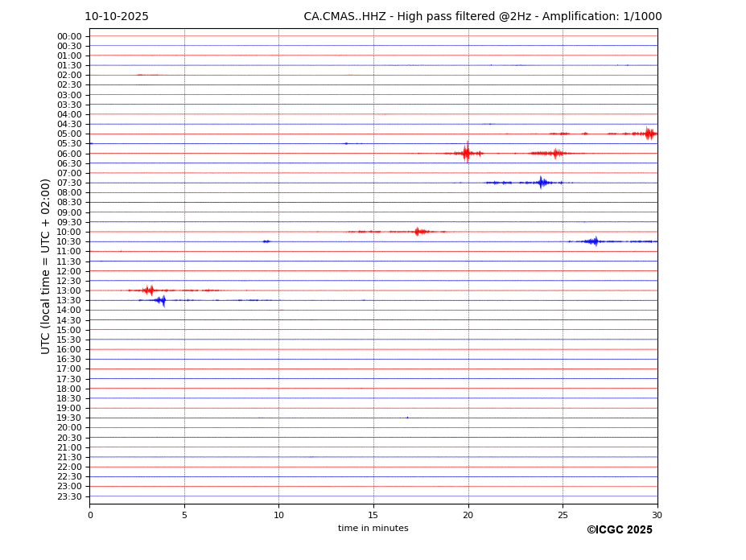Click the 15 tick label on the x-axis

coord(373,515)
